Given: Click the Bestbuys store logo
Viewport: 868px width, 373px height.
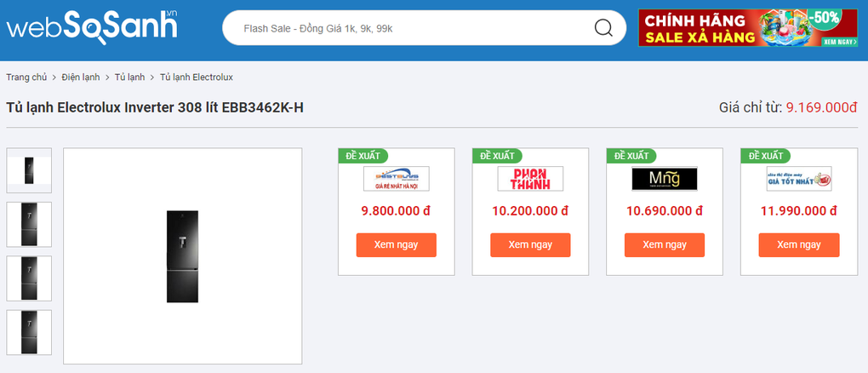Looking at the screenshot, I should point(397,179).
